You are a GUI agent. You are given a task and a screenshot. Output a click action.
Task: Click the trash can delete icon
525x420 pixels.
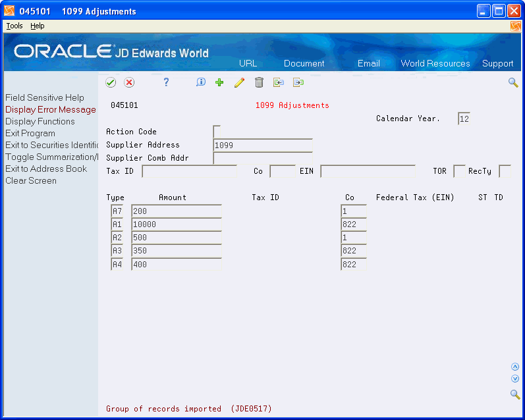pyautogui.click(x=259, y=82)
